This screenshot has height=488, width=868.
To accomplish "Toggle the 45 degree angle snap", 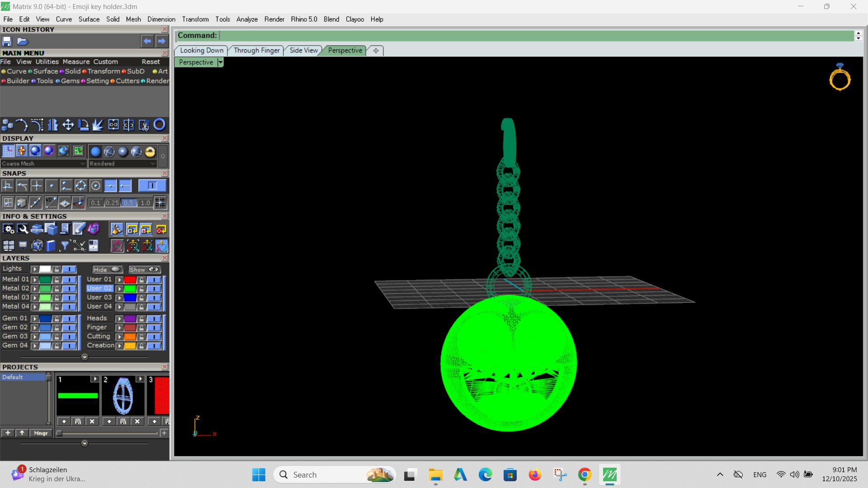I will click(51, 203).
